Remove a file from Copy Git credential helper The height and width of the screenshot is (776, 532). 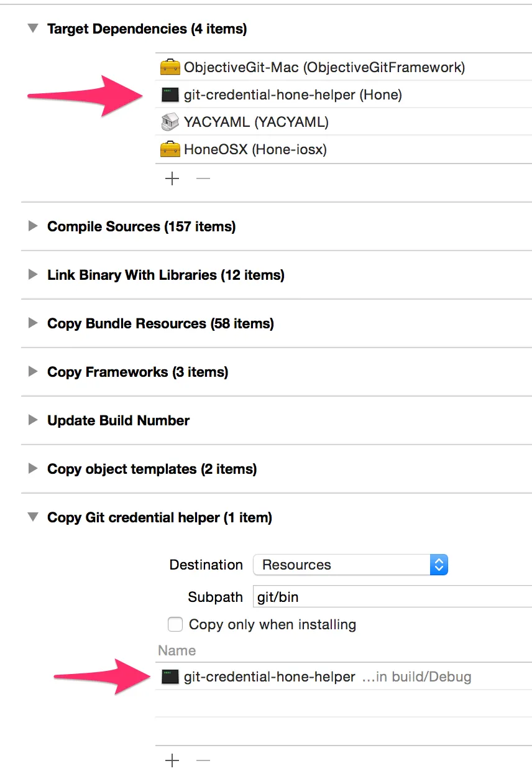[203, 760]
